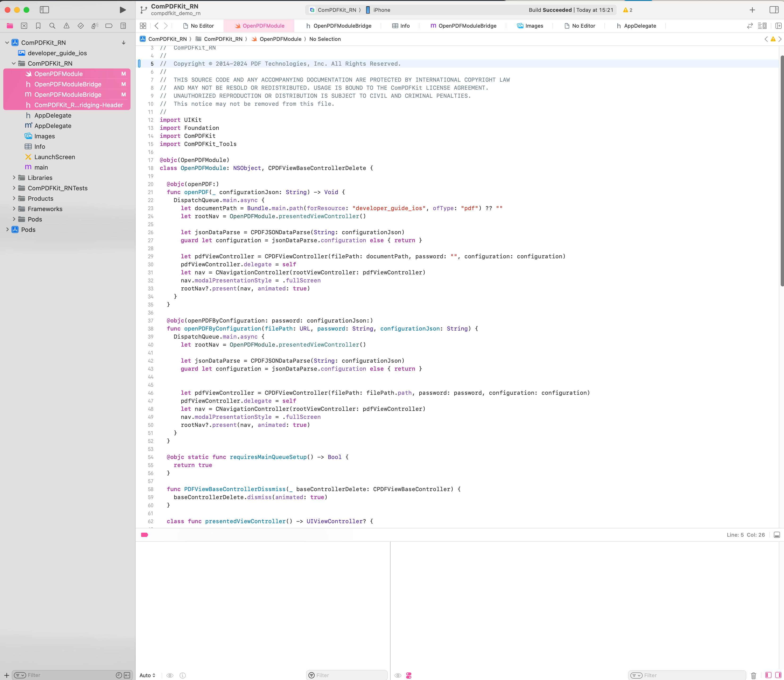Select the ComPDFKit_RN scheme in toolbar
784x680 pixels.
pos(333,10)
